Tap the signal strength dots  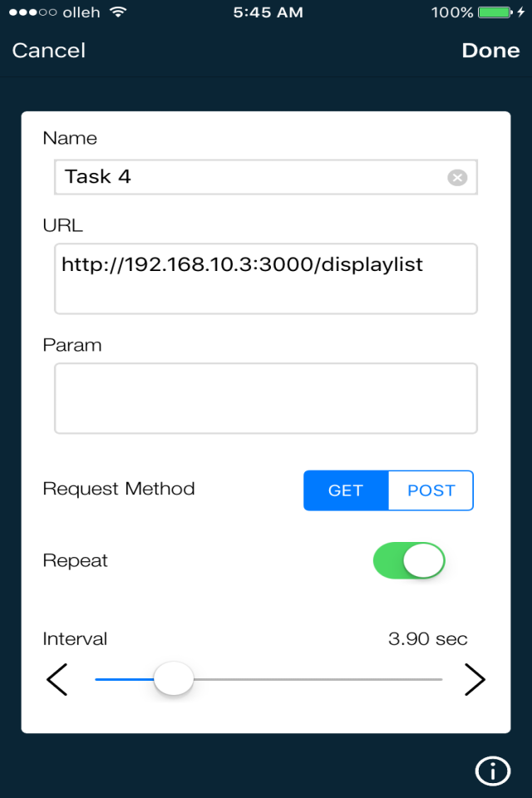tap(32, 12)
